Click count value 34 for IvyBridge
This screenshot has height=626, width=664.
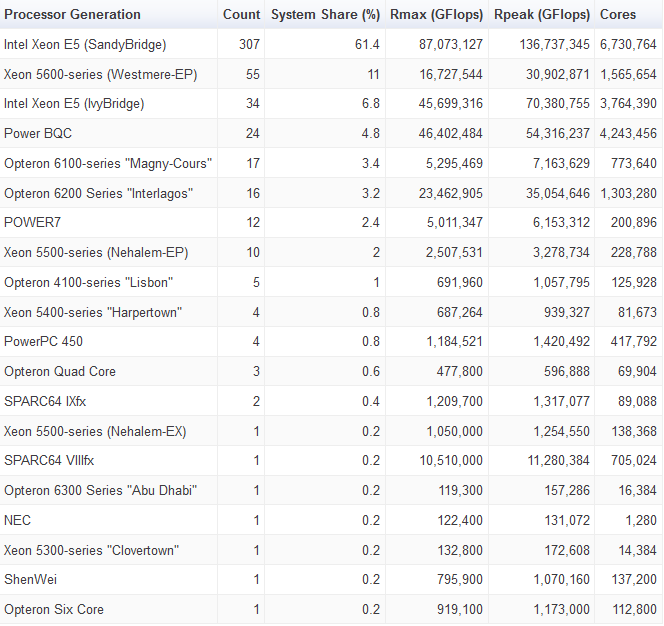253,104
